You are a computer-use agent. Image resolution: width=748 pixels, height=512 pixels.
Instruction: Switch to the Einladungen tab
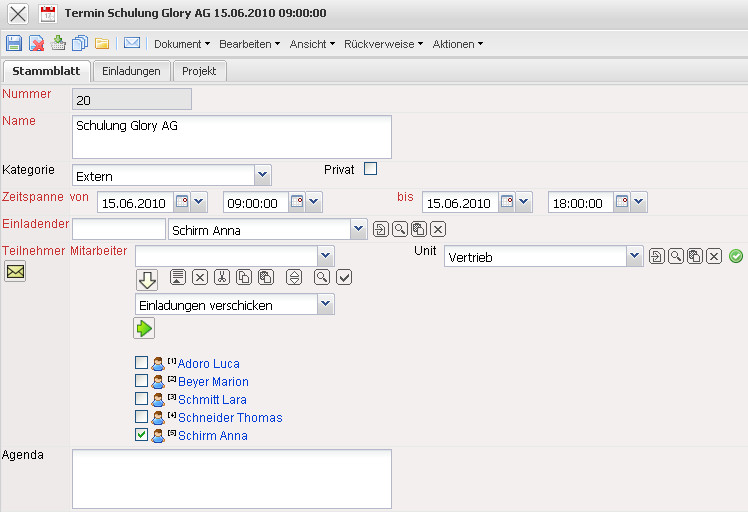[131, 71]
